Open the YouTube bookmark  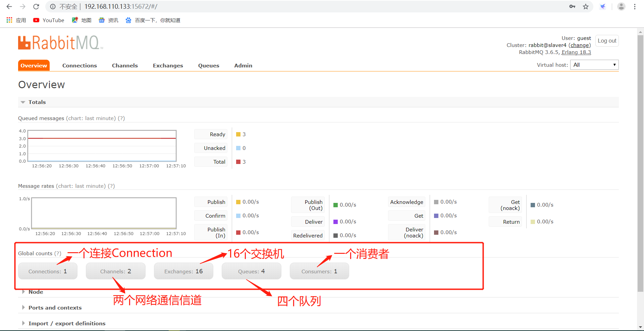48,20
